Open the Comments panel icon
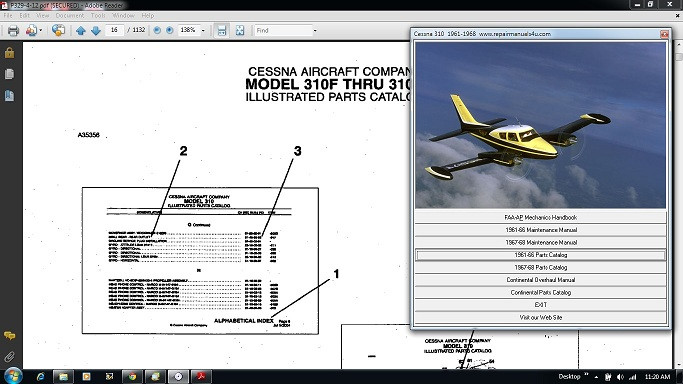 9,336
